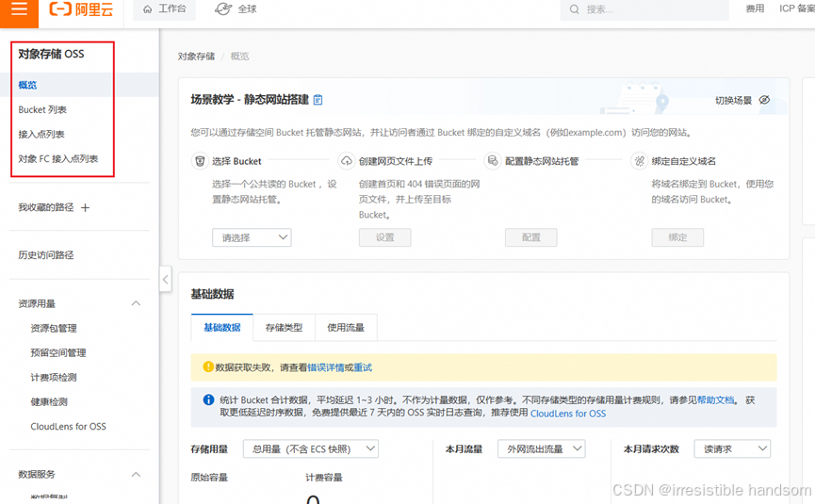Click the top search box

(644, 9)
